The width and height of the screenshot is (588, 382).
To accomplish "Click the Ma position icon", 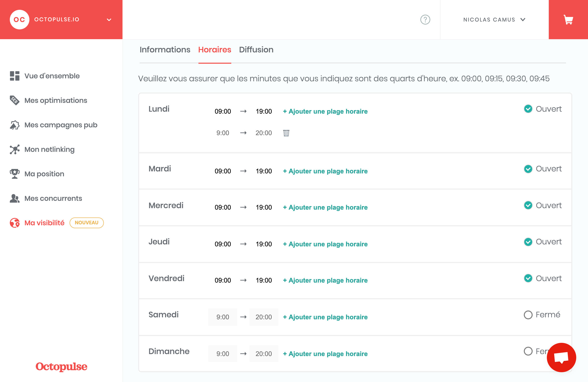I will click(14, 173).
